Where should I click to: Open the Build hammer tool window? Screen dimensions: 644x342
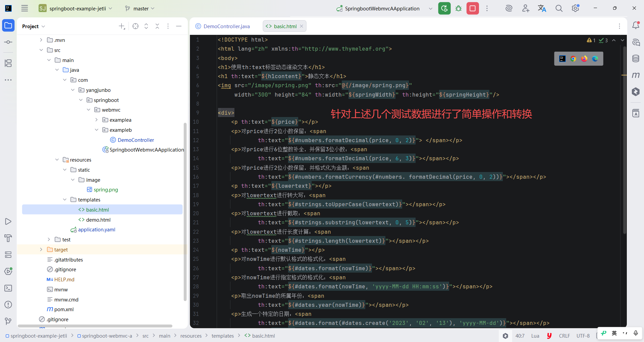tap(8, 238)
